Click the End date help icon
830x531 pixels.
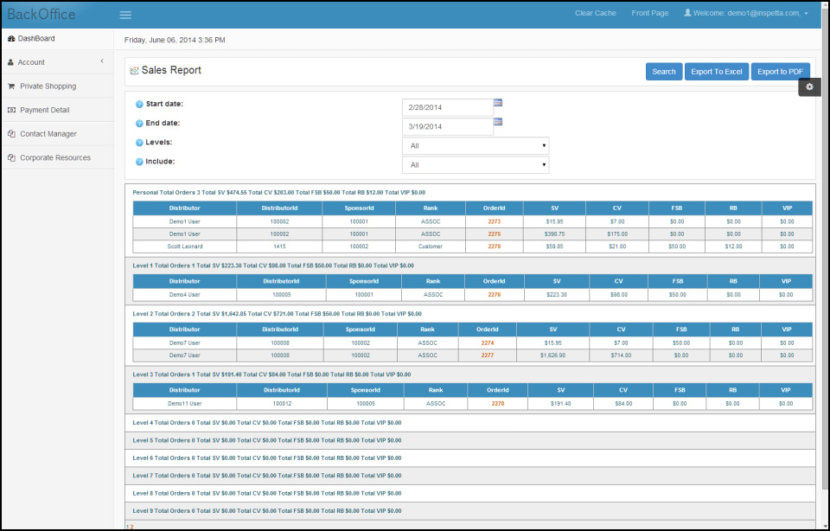pyautogui.click(x=139, y=123)
